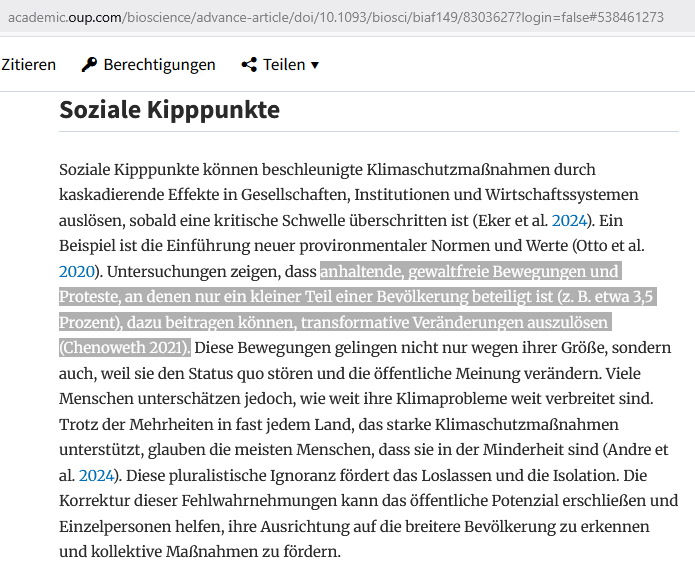This screenshot has width=695, height=568.
Task: Click the Teilen text label
Action: click(284, 65)
